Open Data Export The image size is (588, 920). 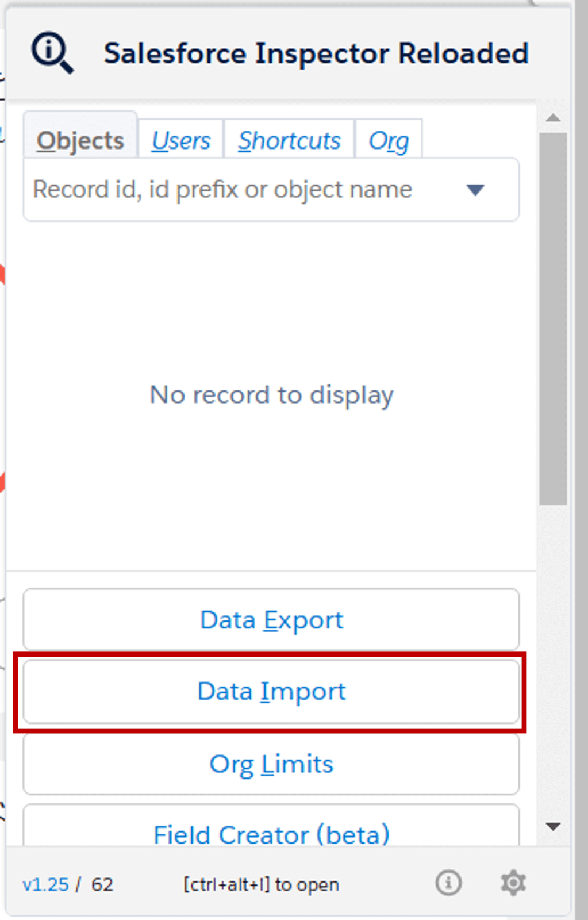[271, 619]
